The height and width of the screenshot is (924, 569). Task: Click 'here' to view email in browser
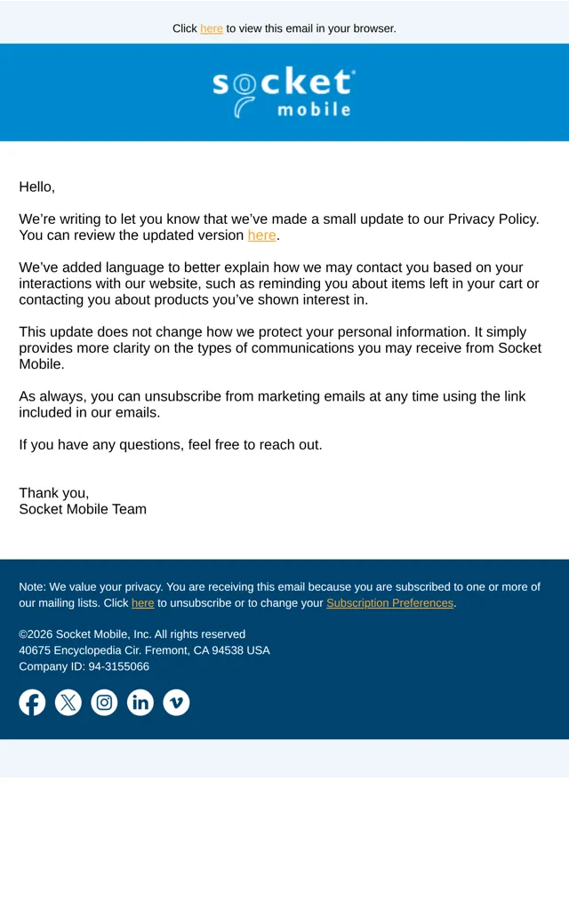211,28
